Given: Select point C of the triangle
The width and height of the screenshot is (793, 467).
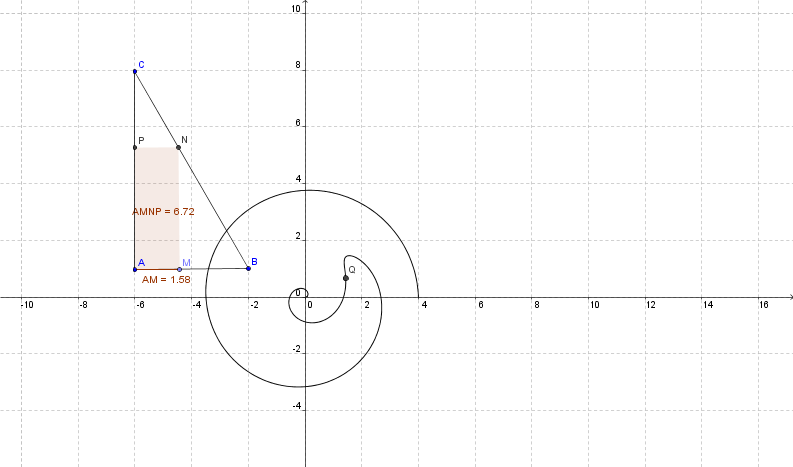Looking at the screenshot, I should 135,71.
